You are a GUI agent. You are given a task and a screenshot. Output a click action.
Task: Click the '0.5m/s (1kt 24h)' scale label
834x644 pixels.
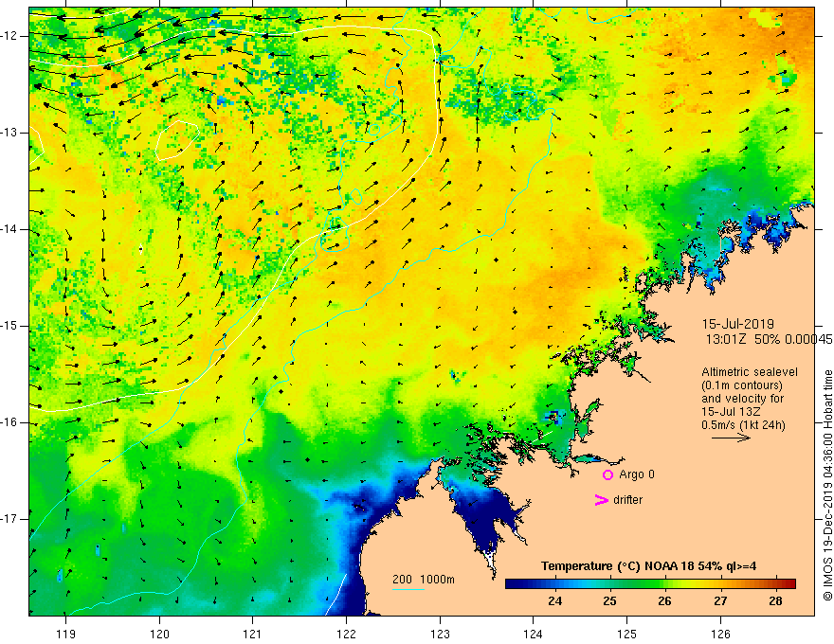pos(743,425)
